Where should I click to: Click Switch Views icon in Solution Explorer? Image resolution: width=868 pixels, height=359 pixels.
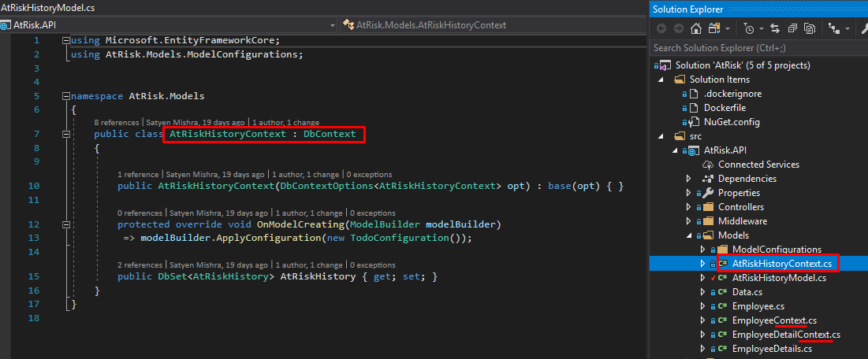pos(714,28)
